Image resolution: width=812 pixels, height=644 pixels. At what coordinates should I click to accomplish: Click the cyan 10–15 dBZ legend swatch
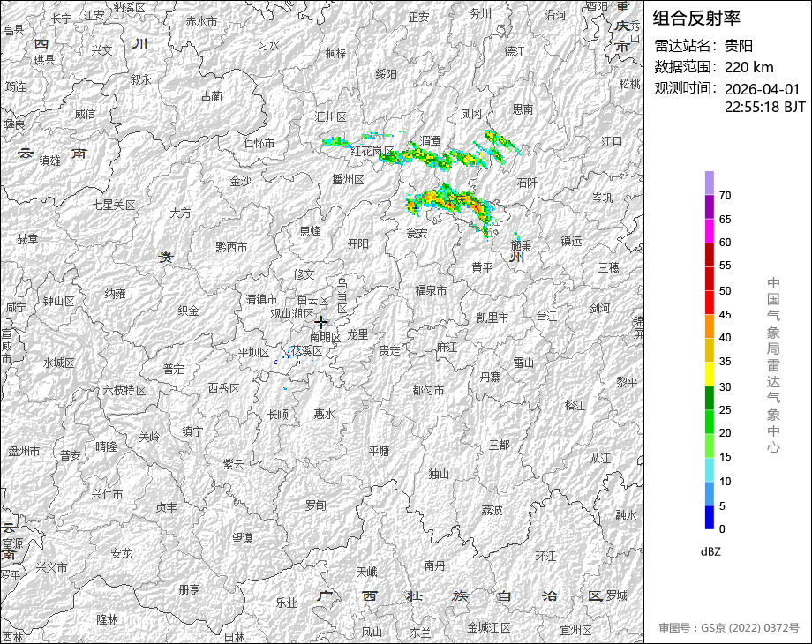[710, 469]
